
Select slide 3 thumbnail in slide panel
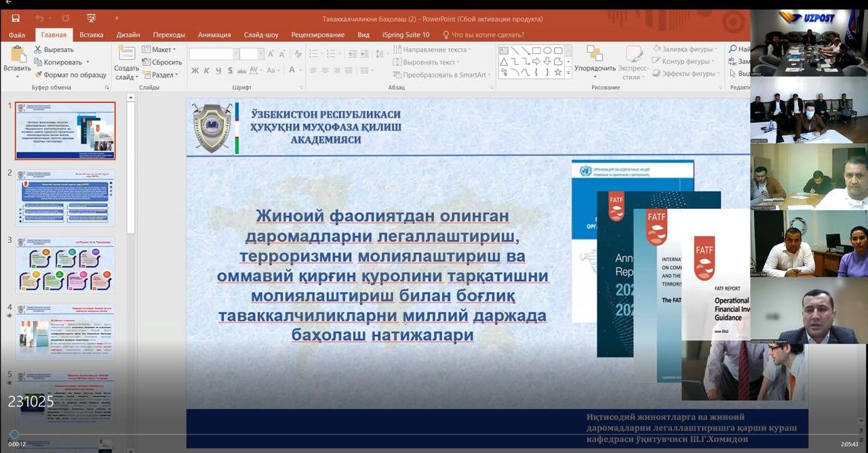(x=66, y=264)
